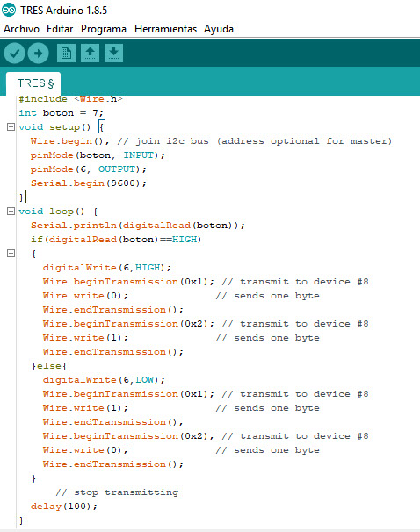The image size is (420, 532).
Task: Save sketch using the Save icon
Action: click(113, 54)
